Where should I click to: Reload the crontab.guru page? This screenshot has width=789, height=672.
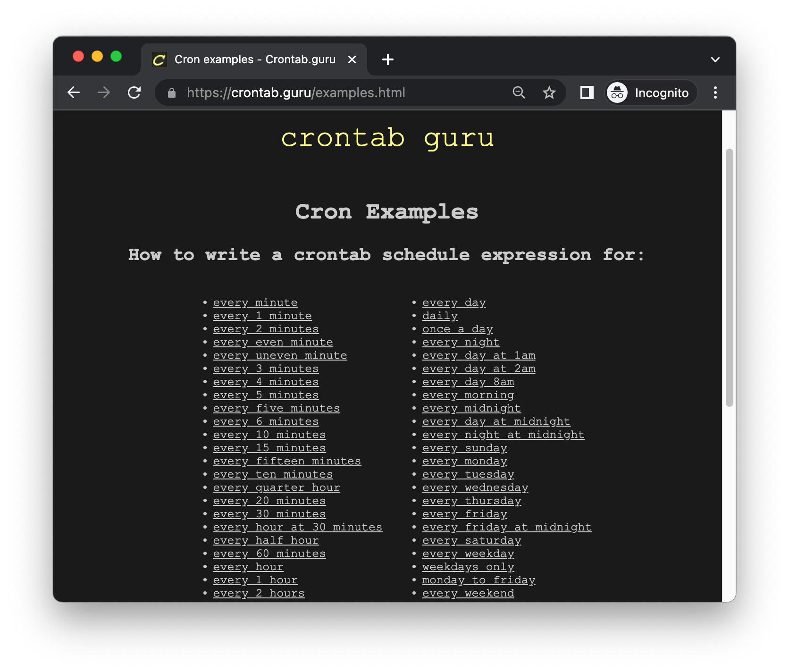134,92
